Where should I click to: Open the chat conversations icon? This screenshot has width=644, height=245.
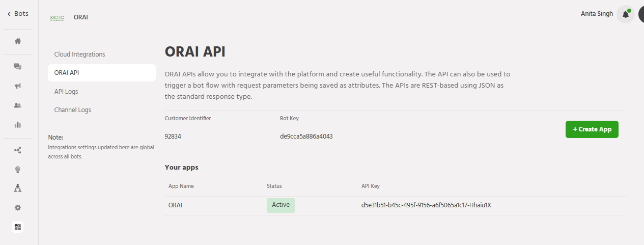pyautogui.click(x=18, y=67)
